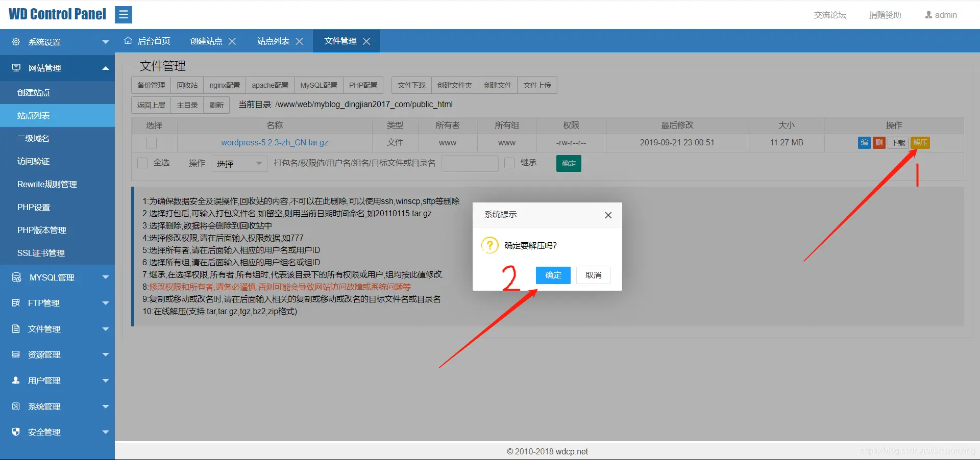Check the checkbox for wordpress-5.2.3-zh_CN.tar.gz
This screenshot has height=460, width=980.
[x=151, y=143]
